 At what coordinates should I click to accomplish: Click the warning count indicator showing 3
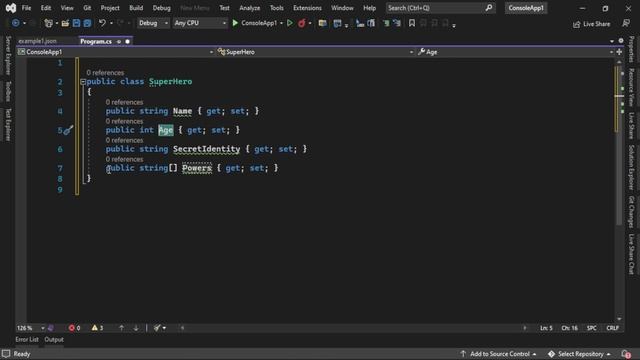tap(97, 328)
